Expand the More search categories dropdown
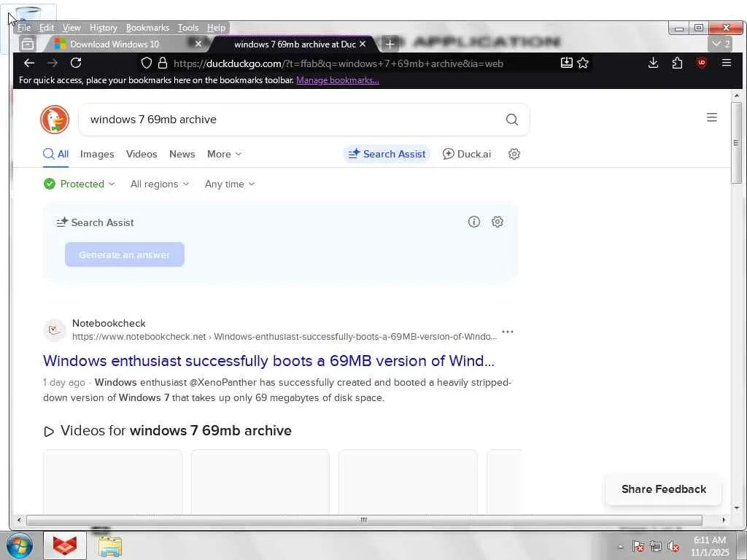This screenshot has width=747, height=560. pos(224,154)
